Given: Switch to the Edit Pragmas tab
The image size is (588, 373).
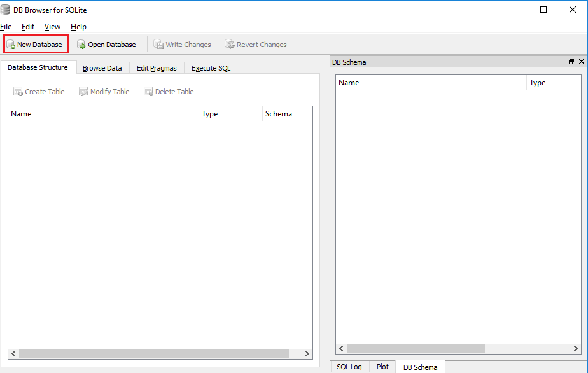Looking at the screenshot, I should click(x=157, y=68).
